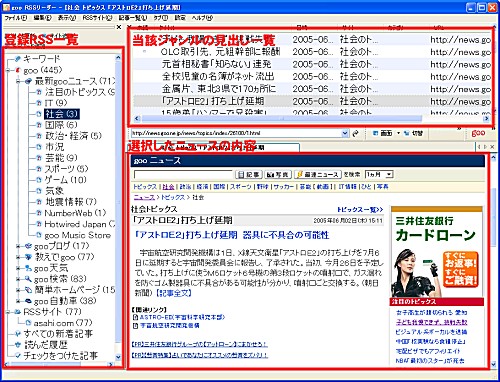Screen dimensions: 500x382
Task: Select the Hotwired Japan feed
Action: 80,224
